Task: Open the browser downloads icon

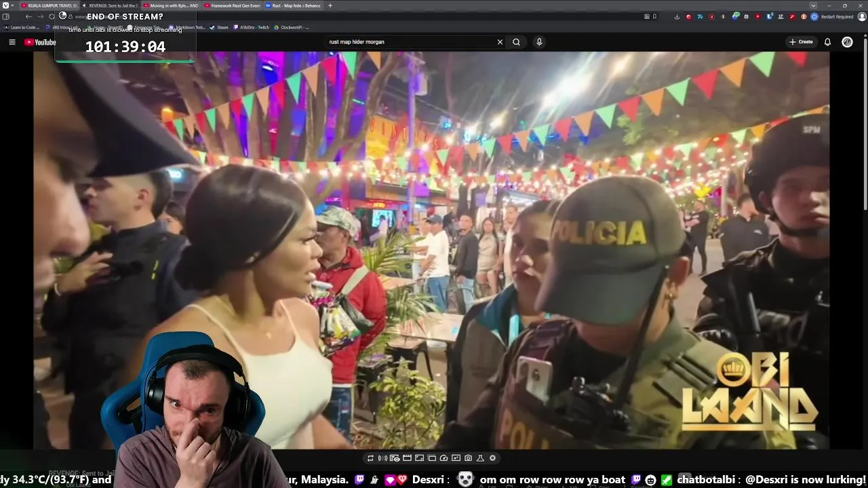Action: pos(677,17)
